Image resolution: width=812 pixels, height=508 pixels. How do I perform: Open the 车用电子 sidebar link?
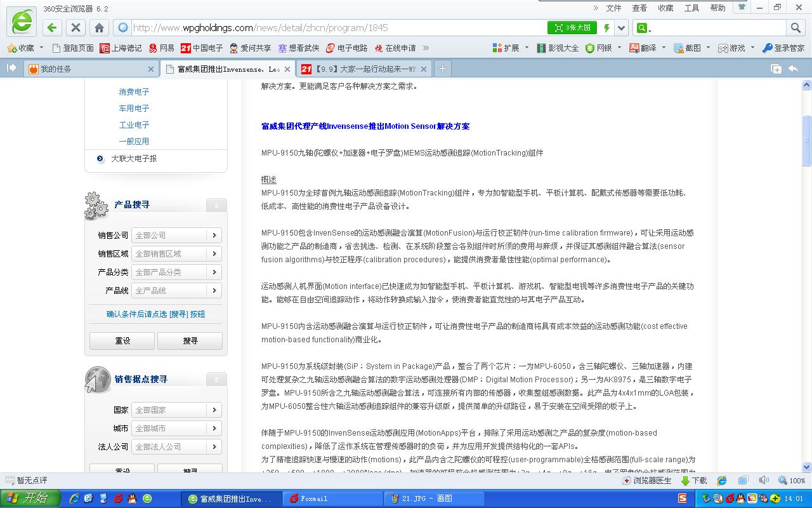[x=134, y=108]
